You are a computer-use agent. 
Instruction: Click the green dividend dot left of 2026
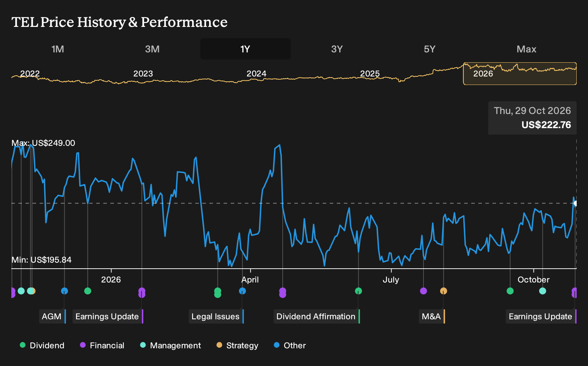[x=88, y=291]
